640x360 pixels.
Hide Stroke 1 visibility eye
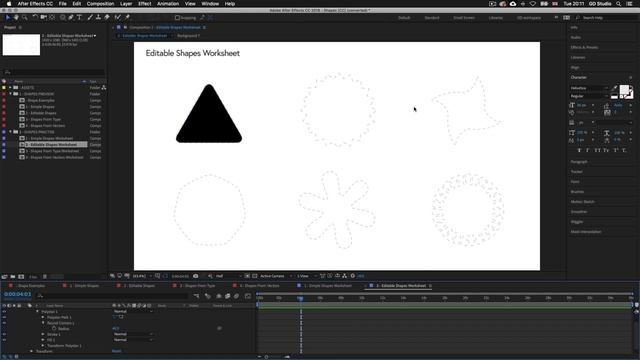click(x=4, y=334)
